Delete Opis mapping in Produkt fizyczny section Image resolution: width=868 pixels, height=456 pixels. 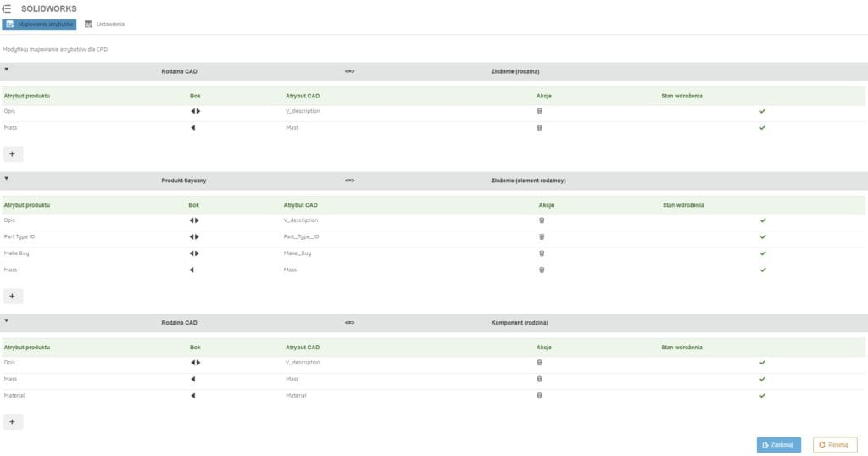pyautogui.click(x=542, y=220)
